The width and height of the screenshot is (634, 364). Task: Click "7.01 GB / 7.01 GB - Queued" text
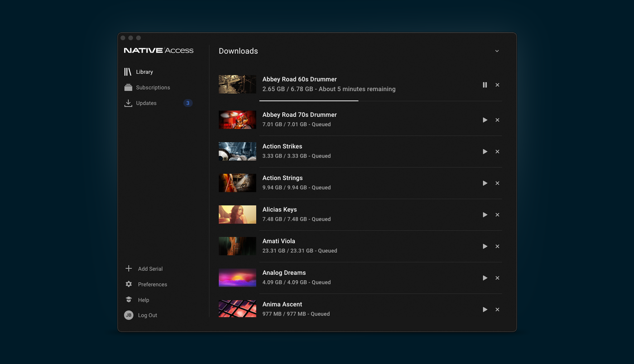click(297, 125)
